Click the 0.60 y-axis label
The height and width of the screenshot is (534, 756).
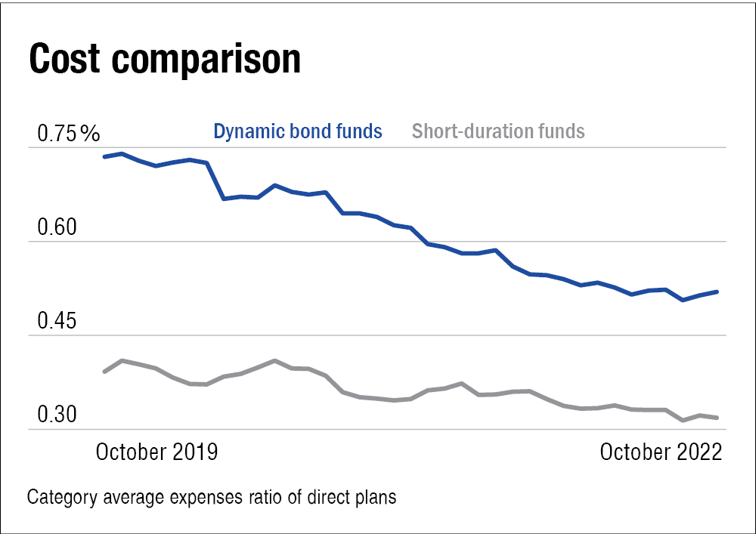[x=58, y=228]
